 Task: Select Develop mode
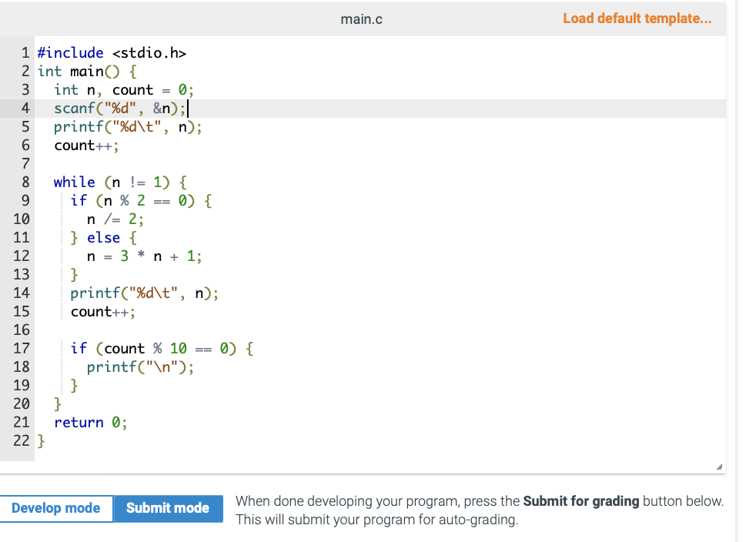click(55, 508)
